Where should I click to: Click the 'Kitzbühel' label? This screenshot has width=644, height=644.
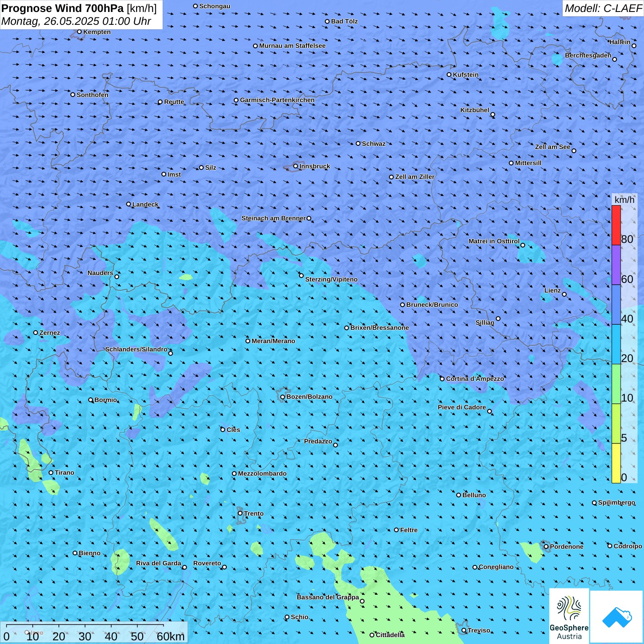point(475,110)
